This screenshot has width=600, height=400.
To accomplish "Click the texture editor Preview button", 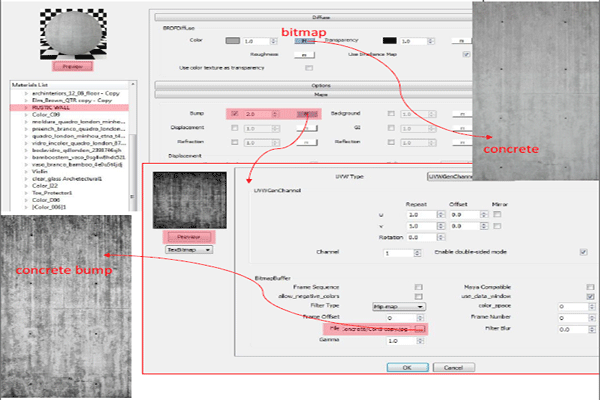I will (189, 237).
